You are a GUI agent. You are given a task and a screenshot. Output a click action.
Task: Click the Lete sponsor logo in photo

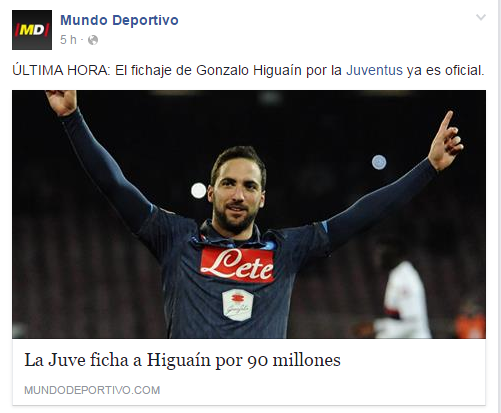point(237,265)
